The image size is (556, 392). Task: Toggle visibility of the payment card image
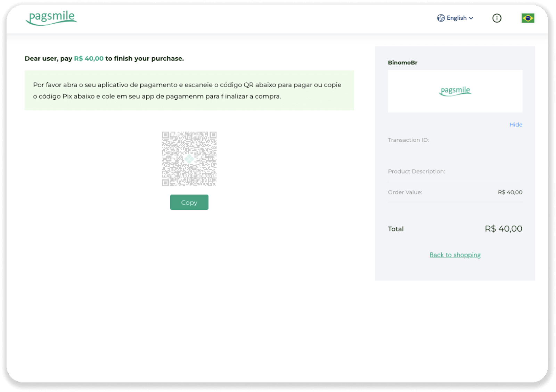[516, 124]
